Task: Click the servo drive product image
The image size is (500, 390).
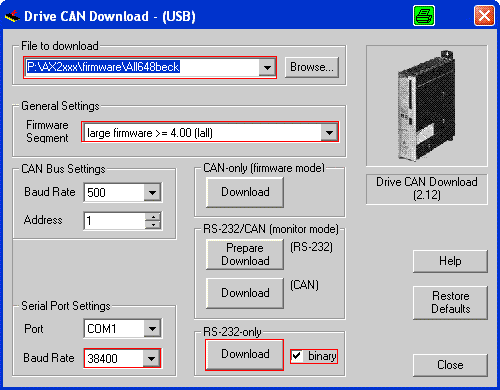Action: tap(427, 106)
